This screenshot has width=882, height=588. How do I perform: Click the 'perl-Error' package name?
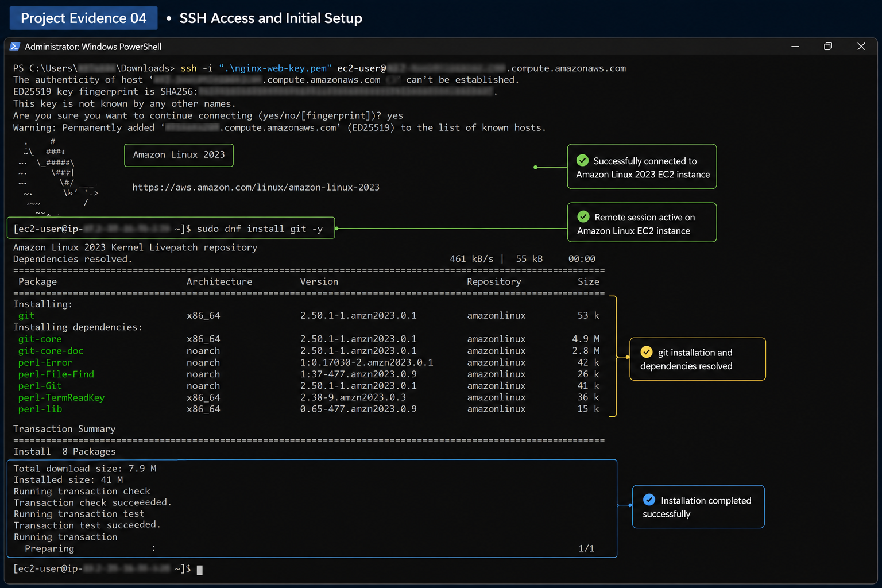[45, 363]
